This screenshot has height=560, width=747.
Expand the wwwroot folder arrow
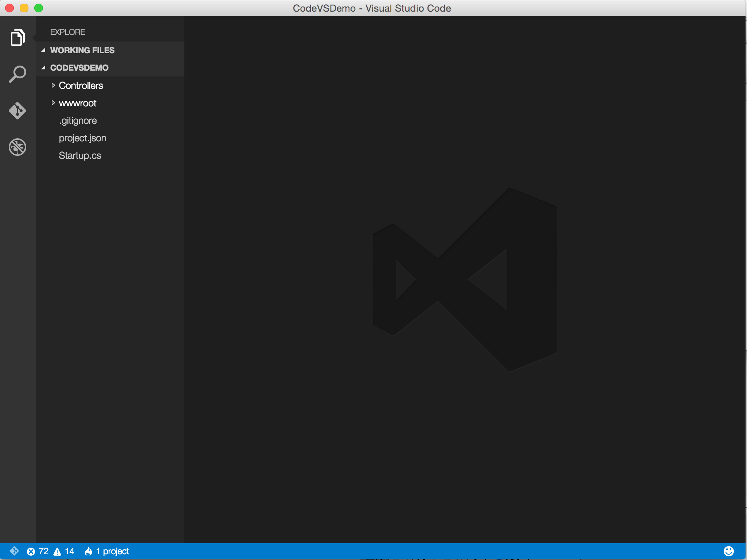click(53, 103)
